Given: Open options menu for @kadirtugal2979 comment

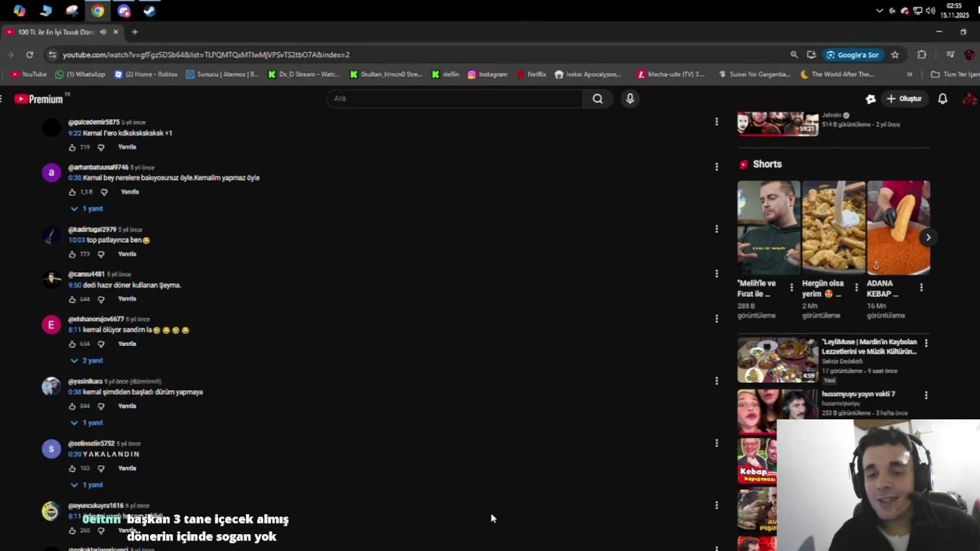Looking at the screenshot, I should pos(717,229).
